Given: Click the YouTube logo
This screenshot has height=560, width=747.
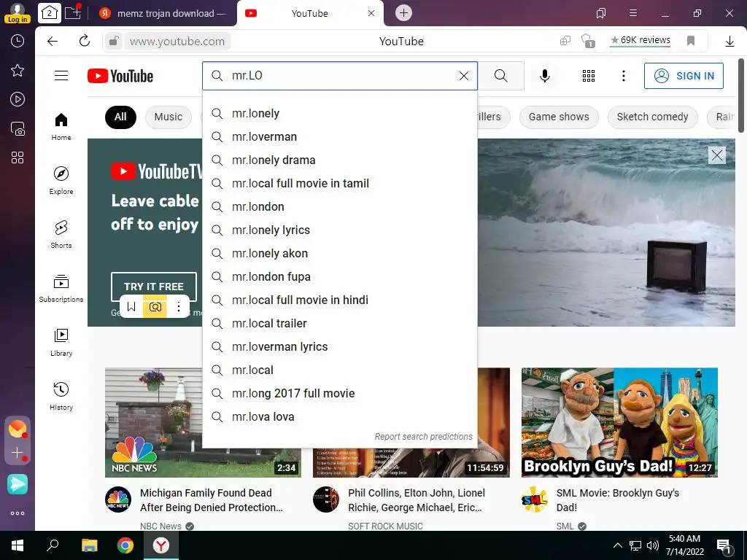Looking at the screenshot, I should (120, 76).
